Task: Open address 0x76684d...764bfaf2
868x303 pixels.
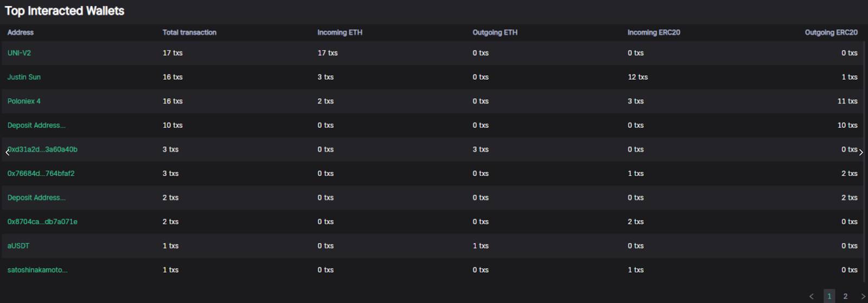Action: coord(41,173)
